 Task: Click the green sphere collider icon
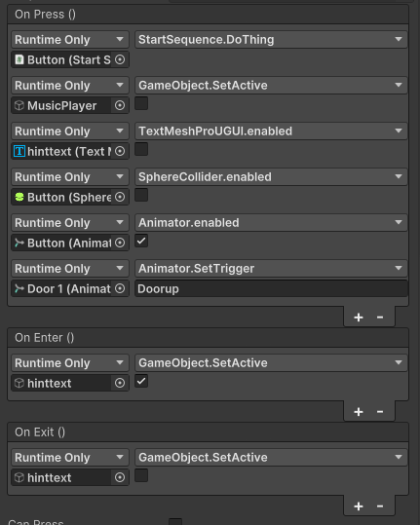coord(19,197)
